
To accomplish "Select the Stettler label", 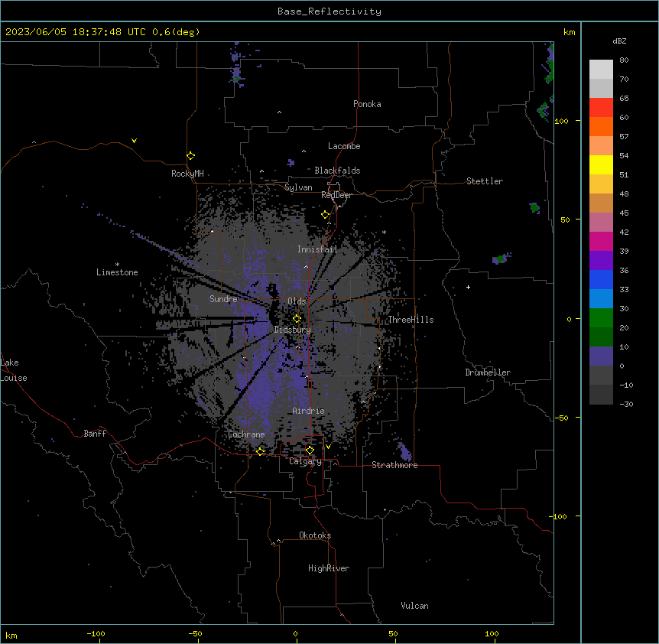I will (x=484, y=181).
